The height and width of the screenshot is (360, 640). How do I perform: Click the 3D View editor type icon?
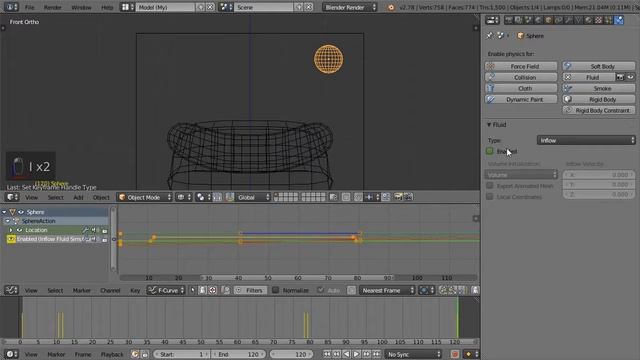[x=11, y=197]
